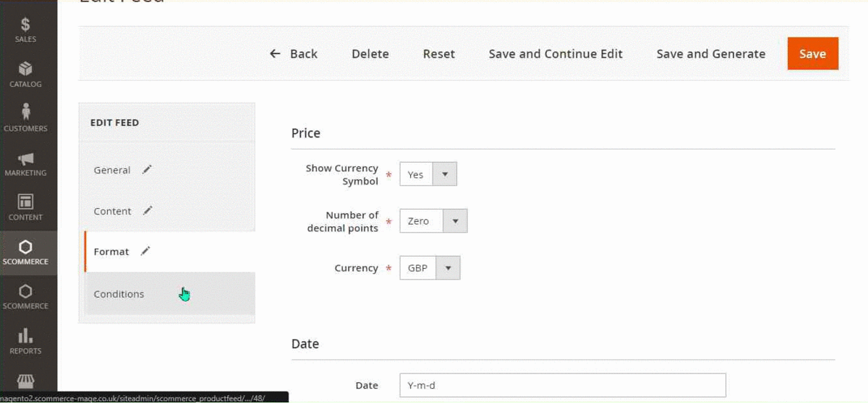This screenshot has height=409, width=868.
Task: Expand the Show Currency Symbol dropdown
Action: 428,174
